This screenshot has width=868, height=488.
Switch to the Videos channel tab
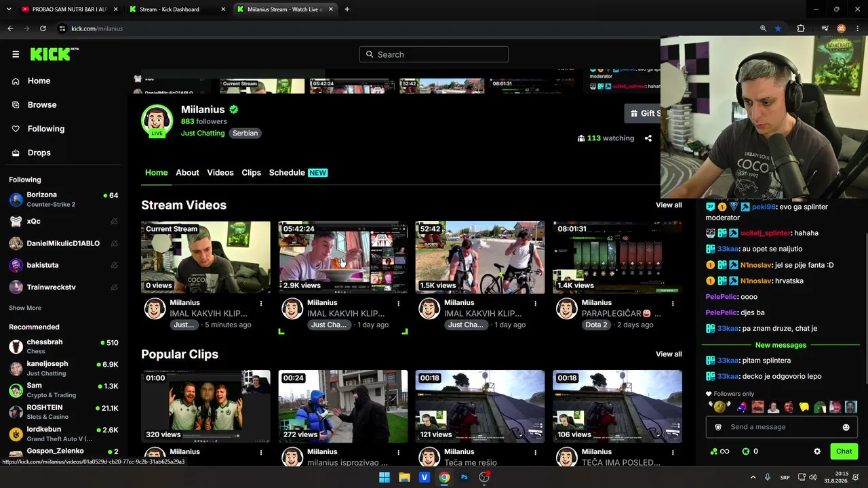pos(220,173)
